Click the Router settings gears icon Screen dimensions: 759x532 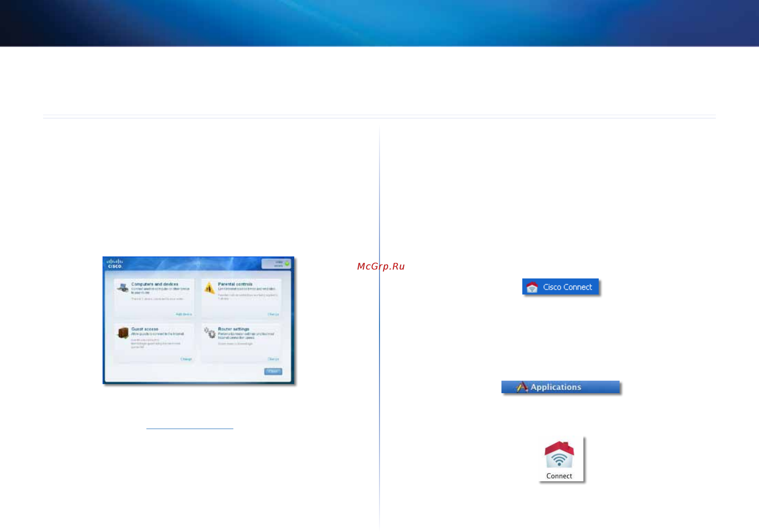pos(210,332)
